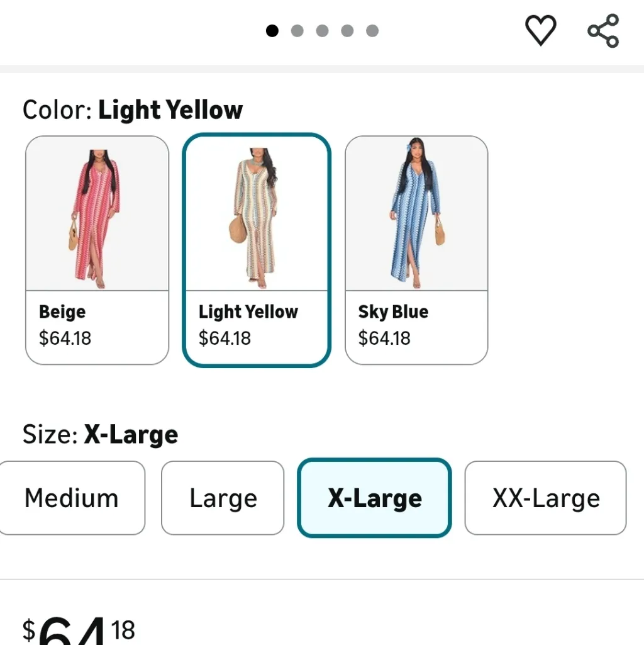Click the "Color: Light Yellow" heading
644x645 pixels.
[133, 110]
